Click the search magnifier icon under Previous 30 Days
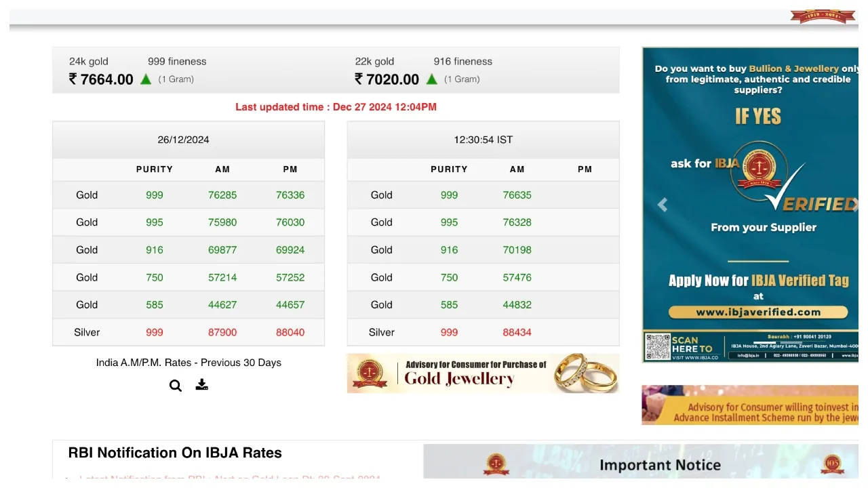This screenshot has height=488, width=868. pos(176,386)
